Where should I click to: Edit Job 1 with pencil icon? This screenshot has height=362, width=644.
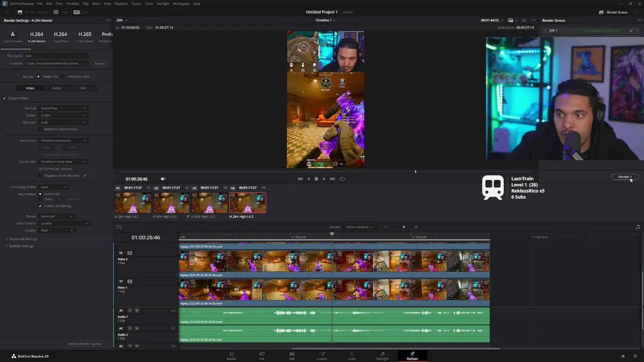[631, 30]
